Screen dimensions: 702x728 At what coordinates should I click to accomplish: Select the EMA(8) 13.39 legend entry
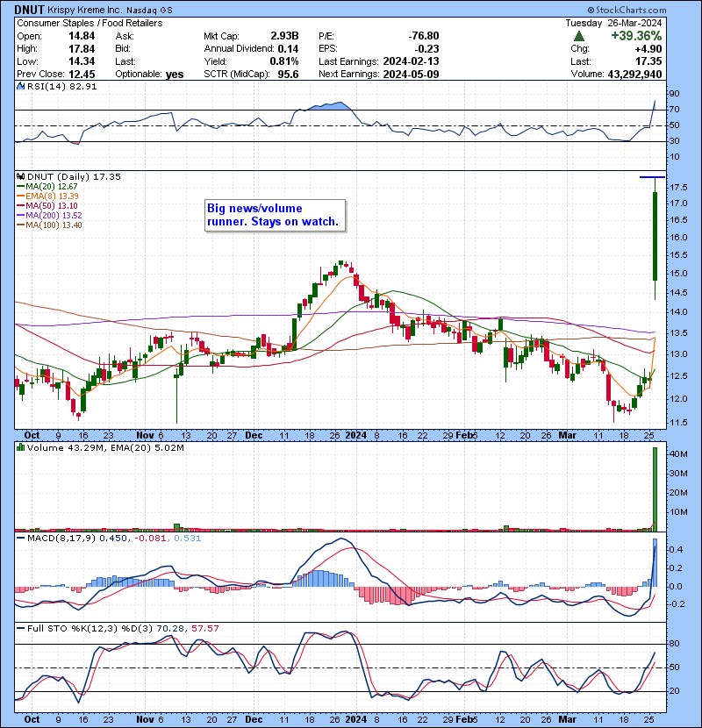tap(47, 196)
